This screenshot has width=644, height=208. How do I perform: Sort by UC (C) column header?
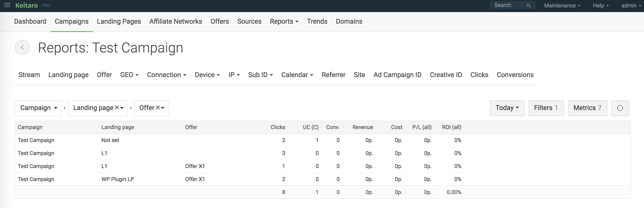311,127
